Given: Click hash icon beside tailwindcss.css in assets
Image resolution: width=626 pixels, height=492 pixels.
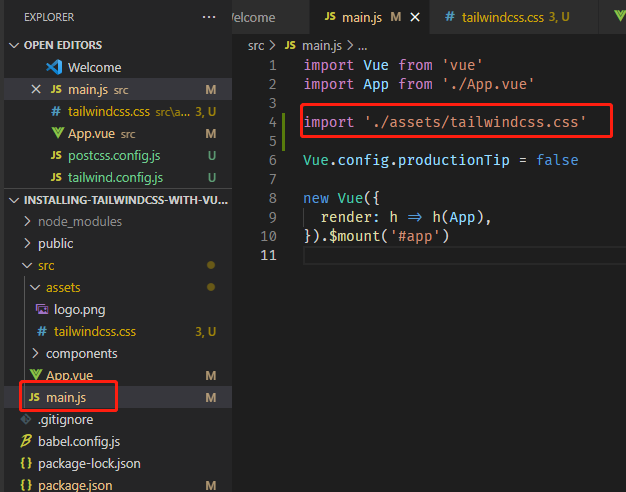Looking at the screenshot, I should pyautogui.click(x=42, y=331).
